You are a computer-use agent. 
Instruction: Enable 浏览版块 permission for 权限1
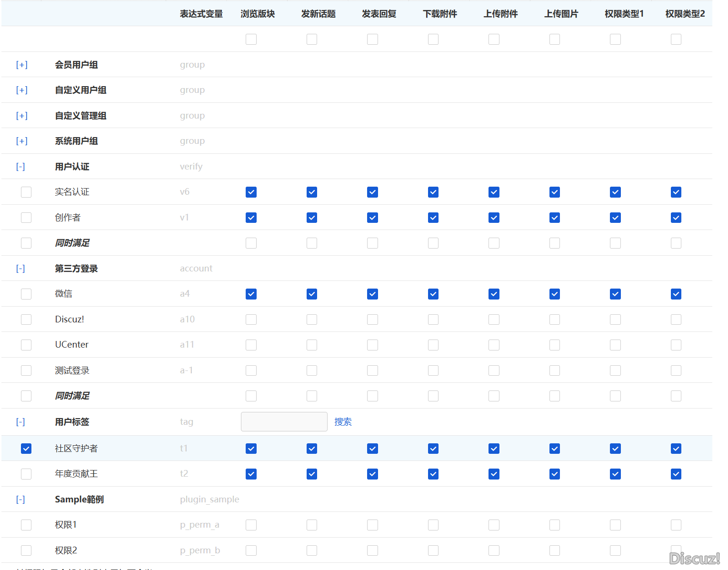click(251, 524)
